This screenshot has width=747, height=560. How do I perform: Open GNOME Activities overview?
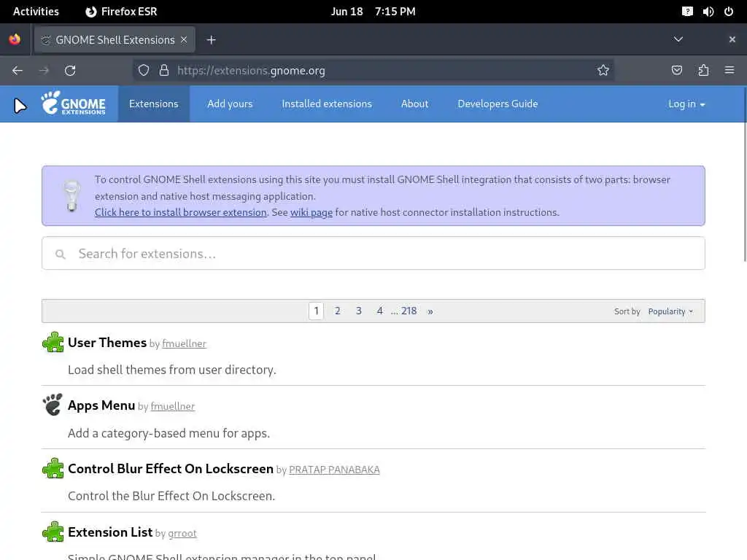(36, 12)
